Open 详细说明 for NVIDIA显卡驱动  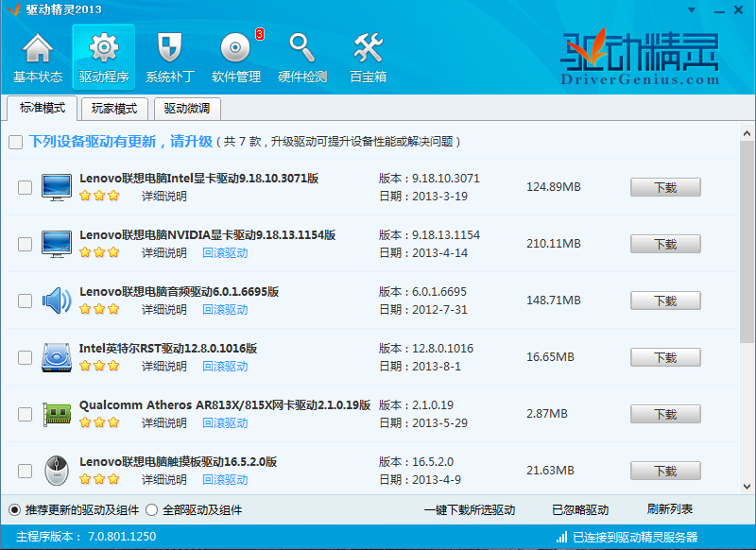click(x=163, y=253)
